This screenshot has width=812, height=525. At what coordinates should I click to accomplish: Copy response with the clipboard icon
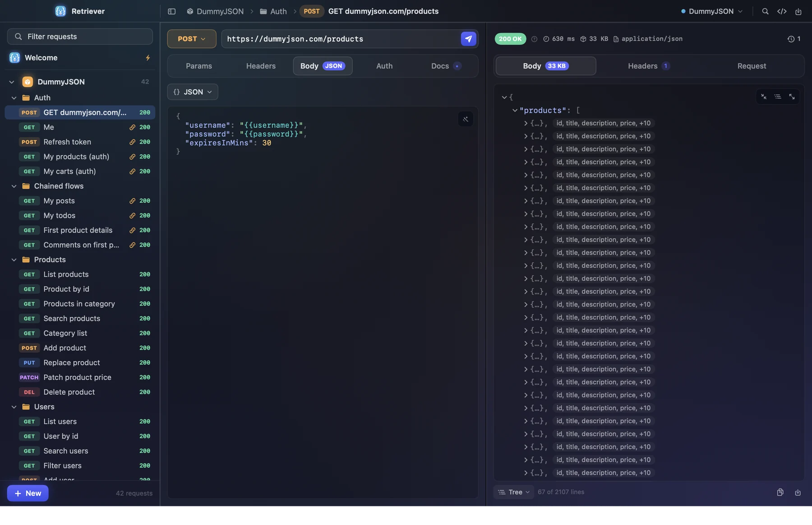click(x=780, y=492)
